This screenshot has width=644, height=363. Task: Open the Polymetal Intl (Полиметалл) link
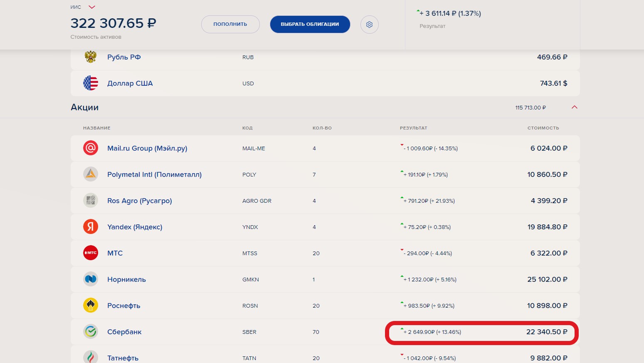click(x=154, y=174)
